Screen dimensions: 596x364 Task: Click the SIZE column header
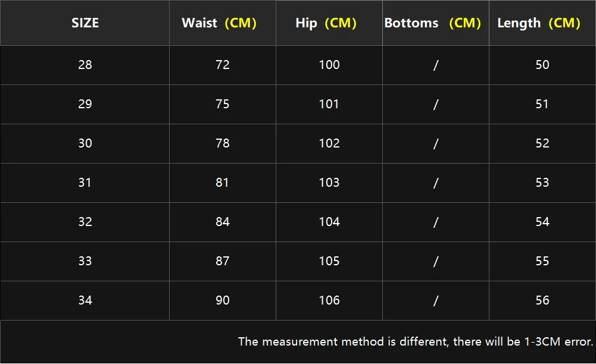[x=85, y=23]
